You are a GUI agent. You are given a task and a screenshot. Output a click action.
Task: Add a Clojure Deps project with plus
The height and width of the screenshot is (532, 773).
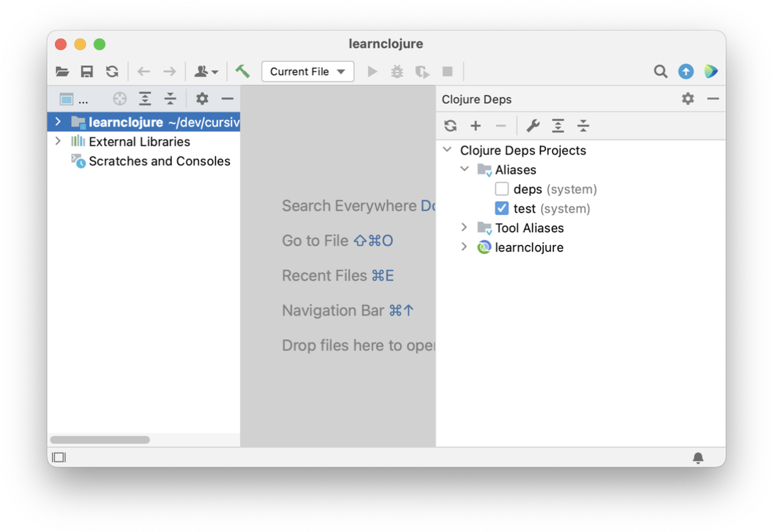(476, 125)
